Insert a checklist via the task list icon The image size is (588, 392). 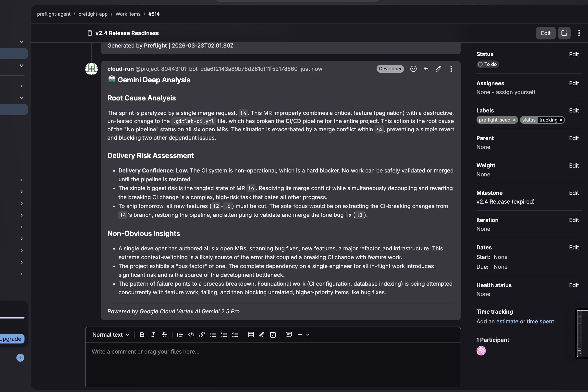click(235, 335)
